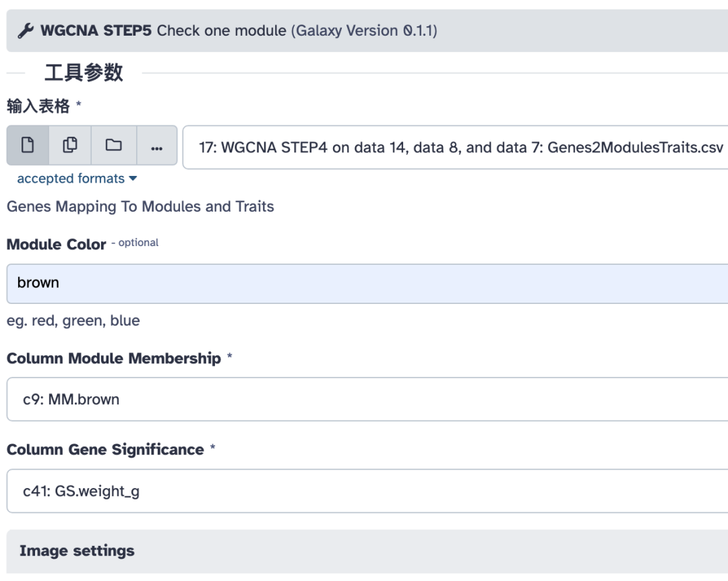Choose the dataset collection folder icon

113,146
